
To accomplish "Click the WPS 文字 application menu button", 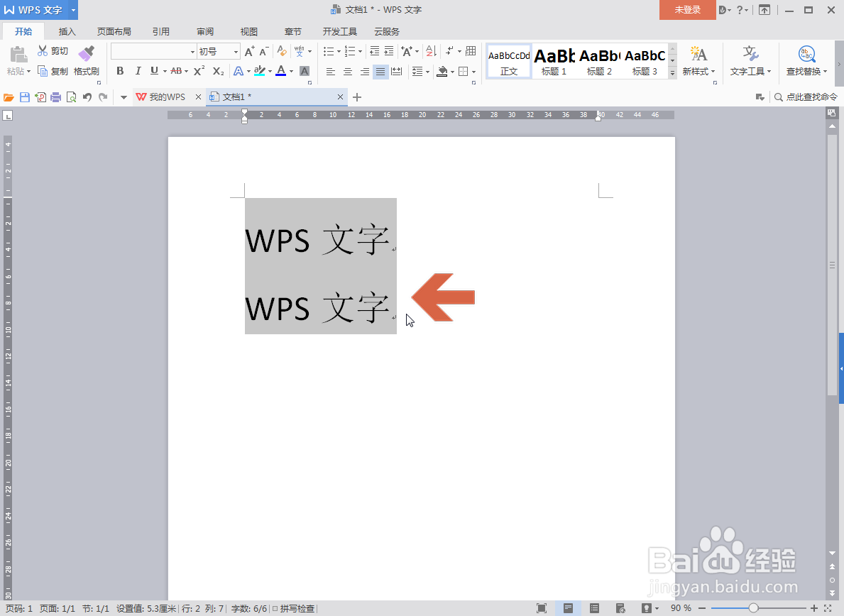I will point(39,10).
